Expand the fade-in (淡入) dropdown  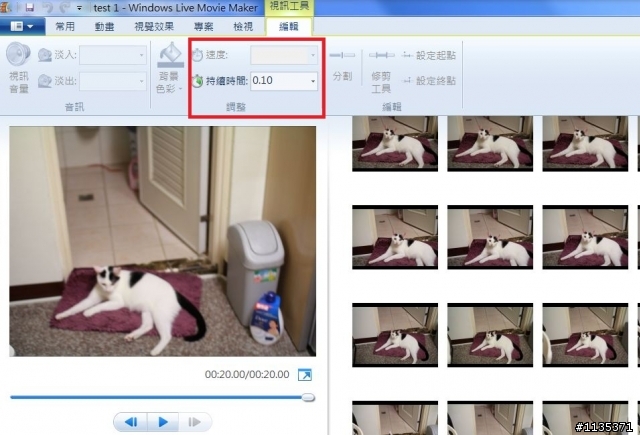coord(142,55)
